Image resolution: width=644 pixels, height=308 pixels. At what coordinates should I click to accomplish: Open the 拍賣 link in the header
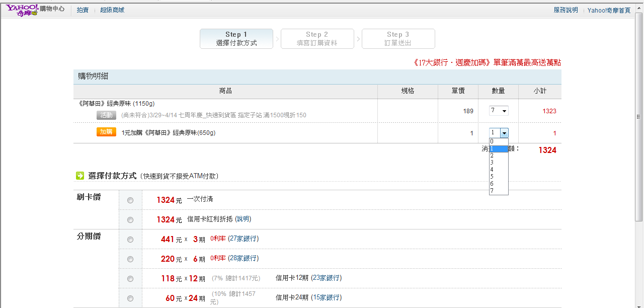point(83,10)
